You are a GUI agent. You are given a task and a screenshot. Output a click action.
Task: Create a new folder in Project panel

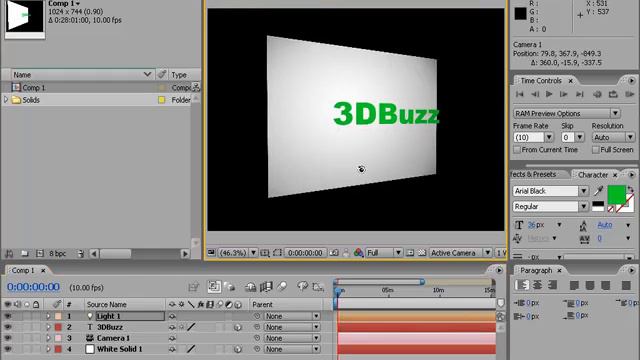pos(24,253)
